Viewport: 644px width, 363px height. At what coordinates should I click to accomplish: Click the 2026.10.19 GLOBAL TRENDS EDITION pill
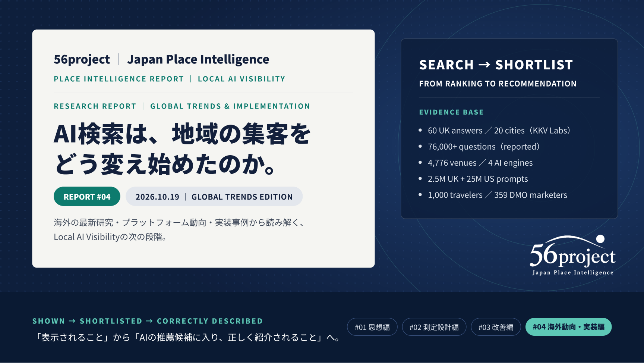coord(214,197)
